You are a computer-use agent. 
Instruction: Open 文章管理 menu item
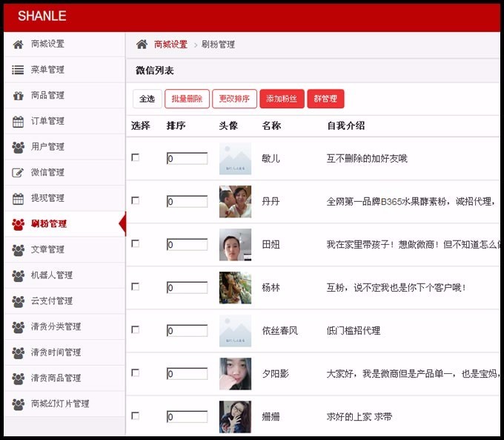pyautogui.click(x=64, y=250)
